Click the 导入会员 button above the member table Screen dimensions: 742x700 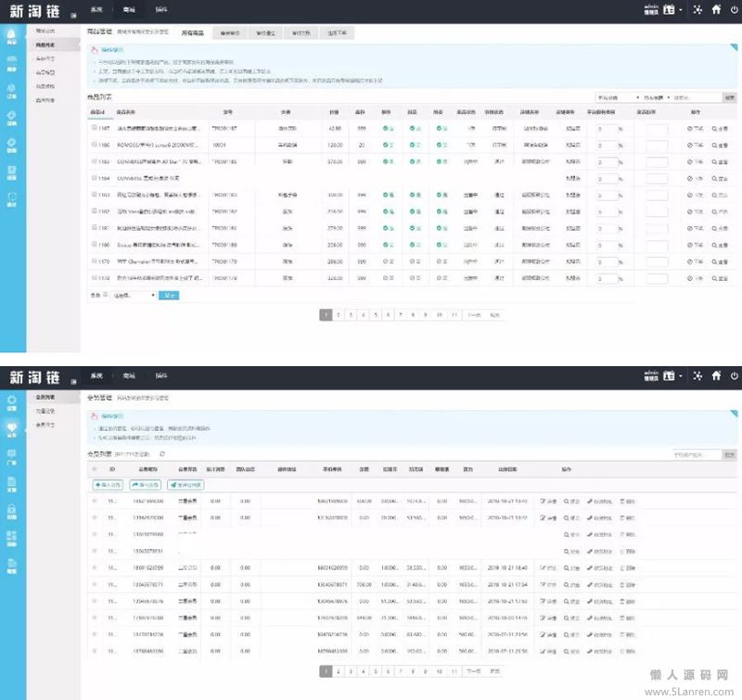click(x=109, y=485)
